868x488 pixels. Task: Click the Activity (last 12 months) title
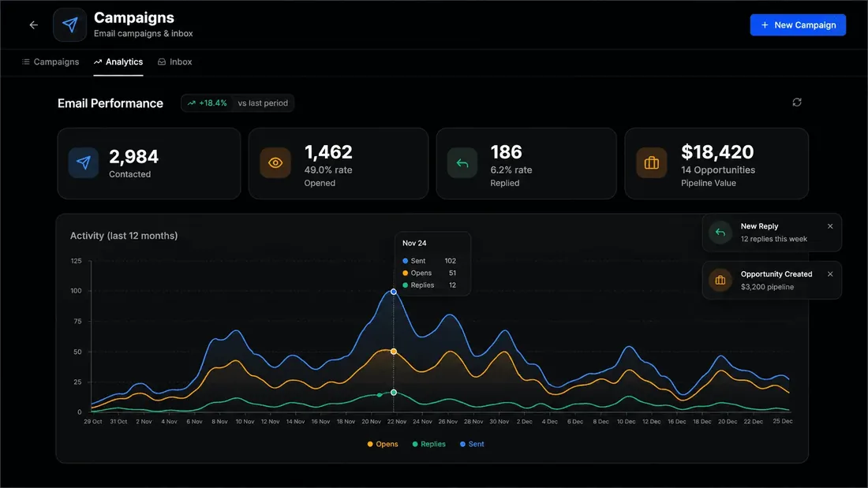click(124, 236)
